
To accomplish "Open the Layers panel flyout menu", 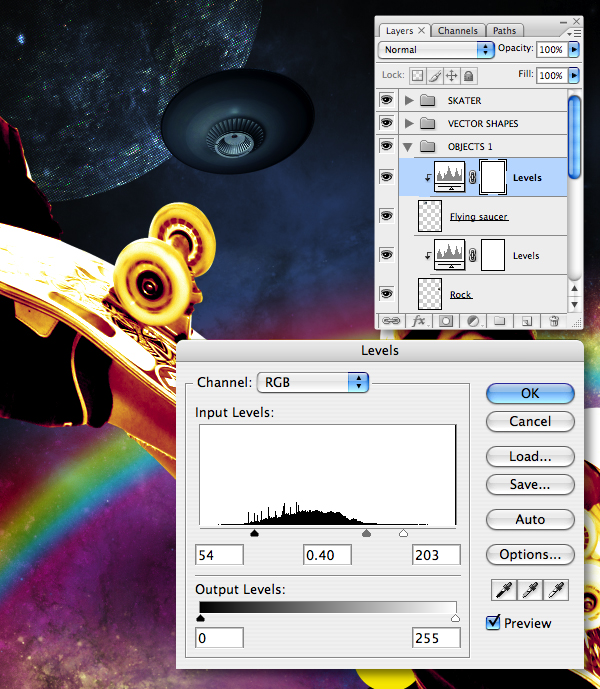I will click(574, 33).
